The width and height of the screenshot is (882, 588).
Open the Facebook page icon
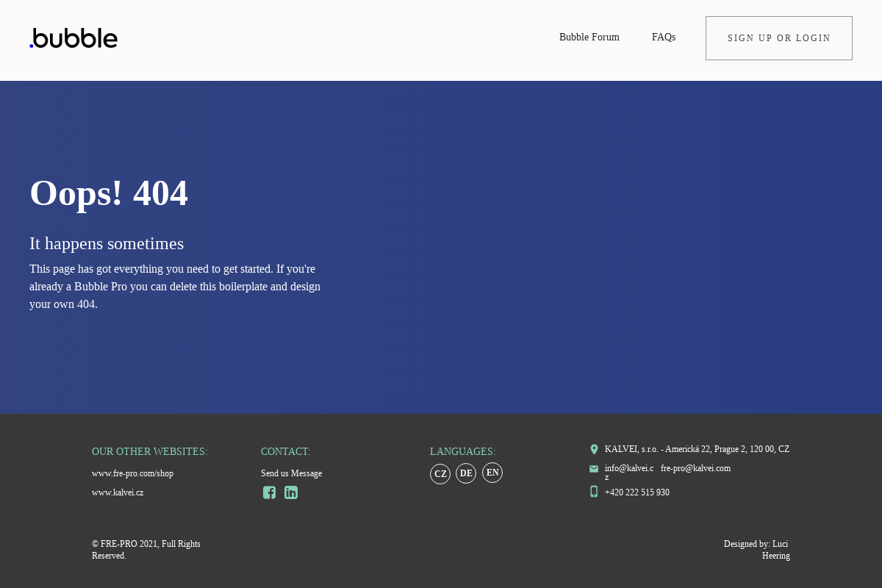[270, 492]
